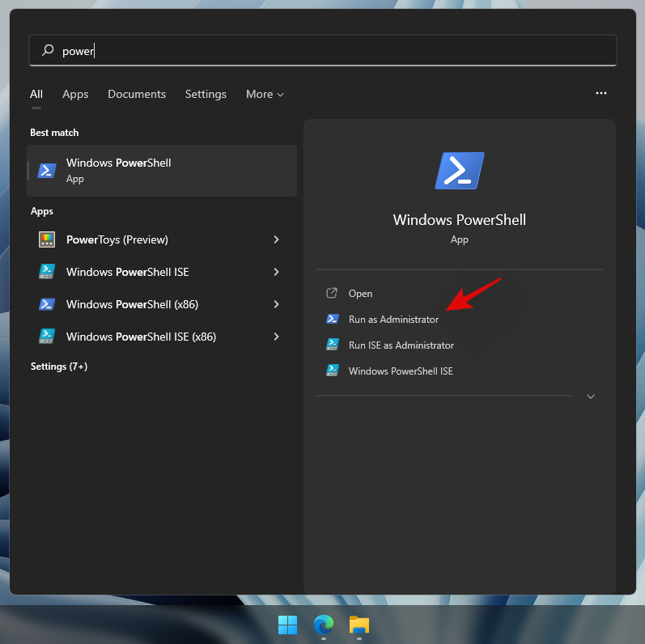Switch to the Settings filter tab
The height and width of the screenshot is (644, 645).
pos(206,94)
